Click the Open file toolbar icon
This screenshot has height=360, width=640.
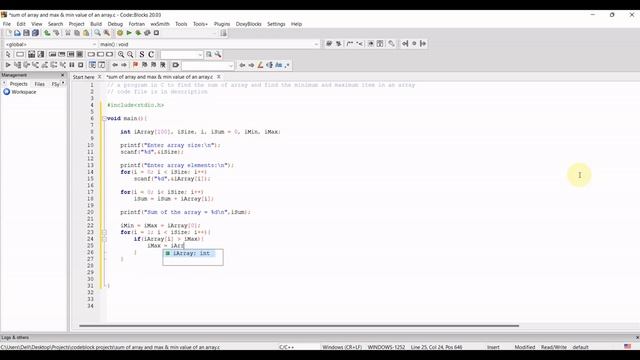17,33
